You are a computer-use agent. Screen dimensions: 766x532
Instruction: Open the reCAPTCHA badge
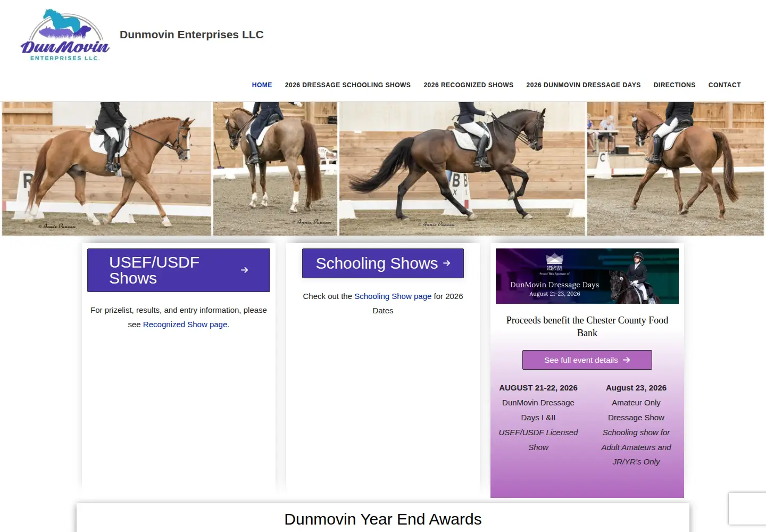coord(747,509)
